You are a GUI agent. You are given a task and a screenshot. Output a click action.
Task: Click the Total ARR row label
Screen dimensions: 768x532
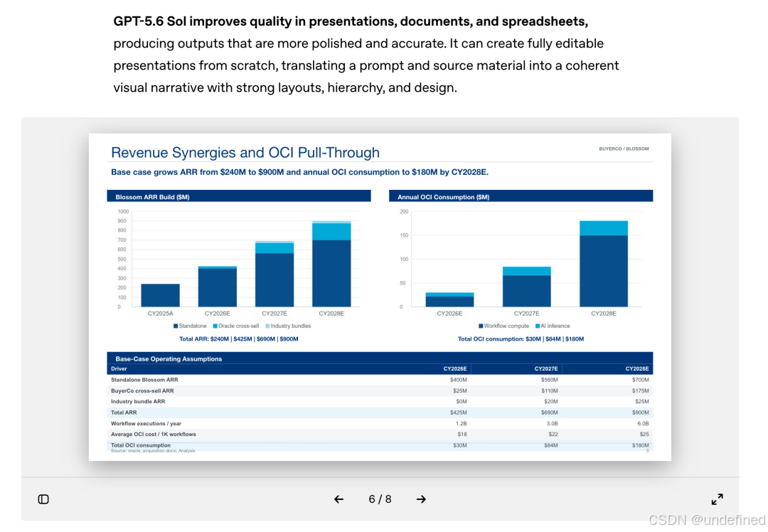click(124, 413)
